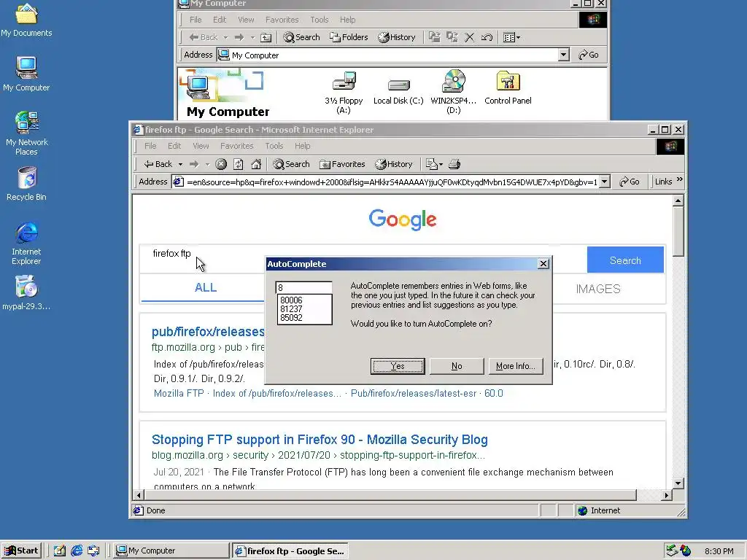
Task: Click Delete icon in My Computer toolbar
Action: pos(469,37)
